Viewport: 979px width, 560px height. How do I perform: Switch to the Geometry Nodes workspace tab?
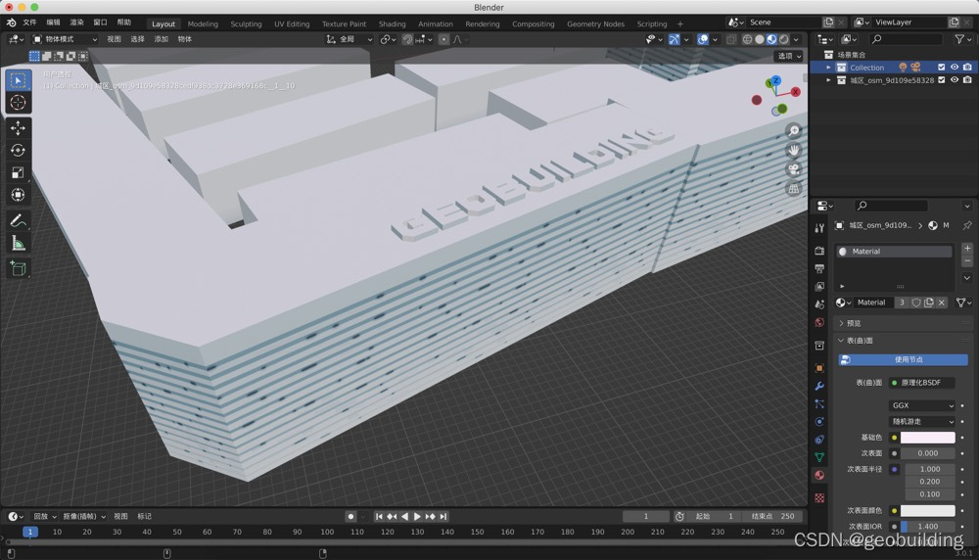[595, 23]
